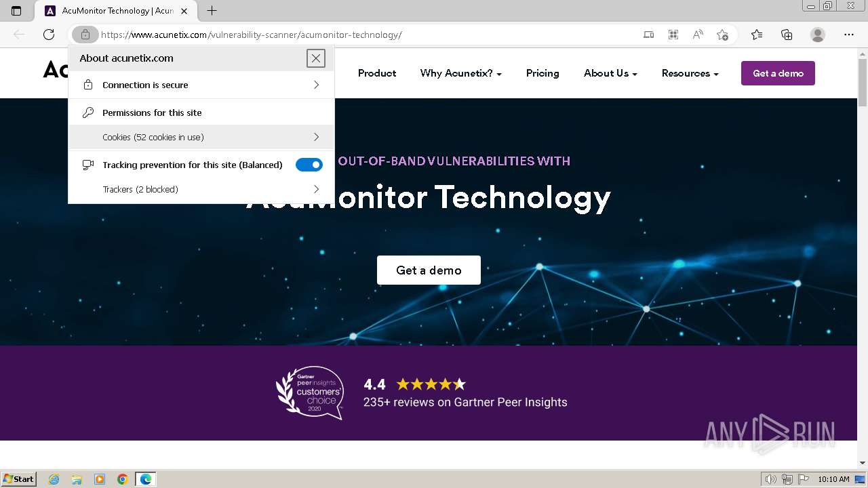Disable Tracking prevention for this site toggle
This screenshot has height=488, width=868.
[309, 165]
